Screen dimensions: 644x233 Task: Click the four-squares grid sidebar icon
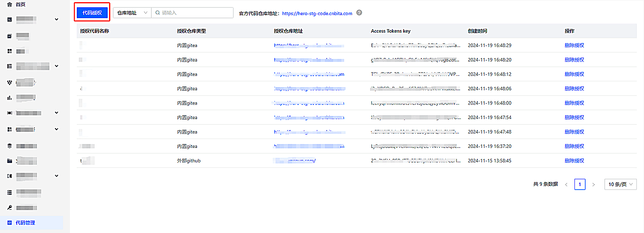coord(9,51)
